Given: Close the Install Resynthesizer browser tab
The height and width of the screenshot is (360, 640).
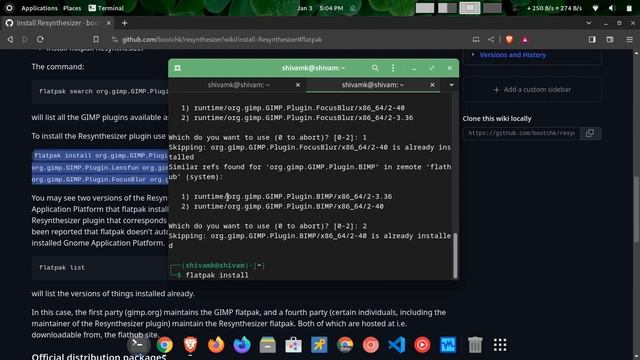Looking at the screenshot, I should coord(109,23).
